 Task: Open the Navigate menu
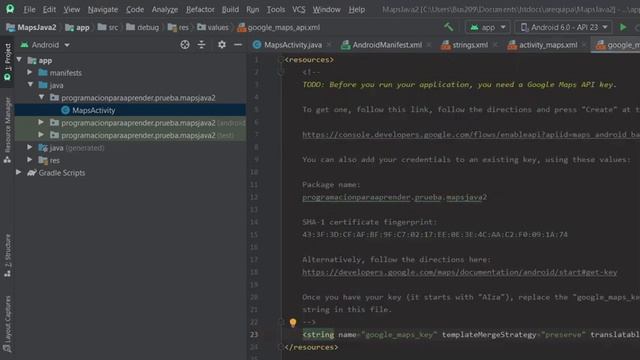point(103,9)
